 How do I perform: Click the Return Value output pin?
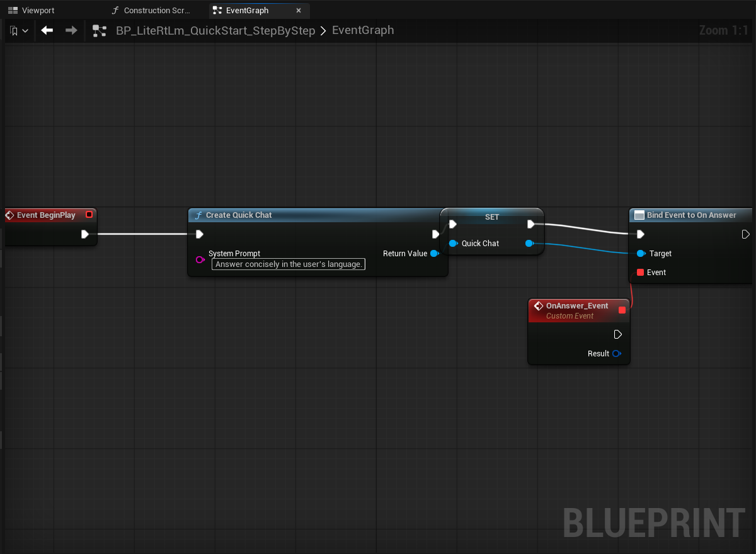coord(434,254)
